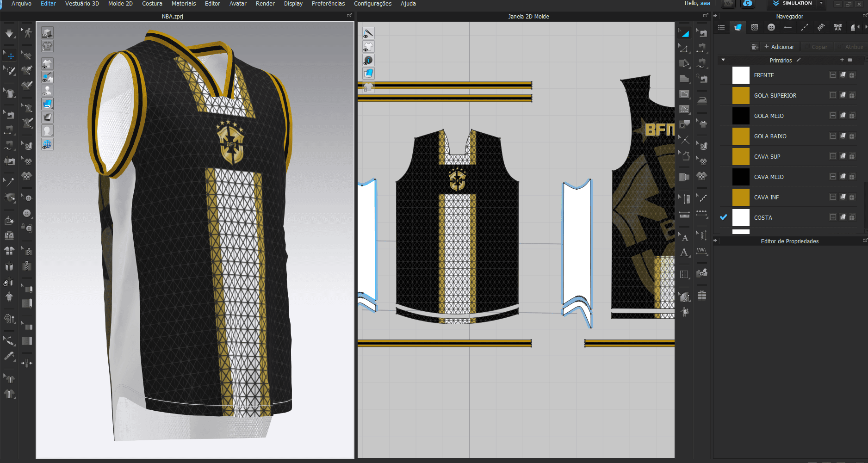Image resolution: width=868 pixels, height=463 pixels.
Task: Click the high-quality render cube icon in 3D view
Action: click(x=47, y=32)
